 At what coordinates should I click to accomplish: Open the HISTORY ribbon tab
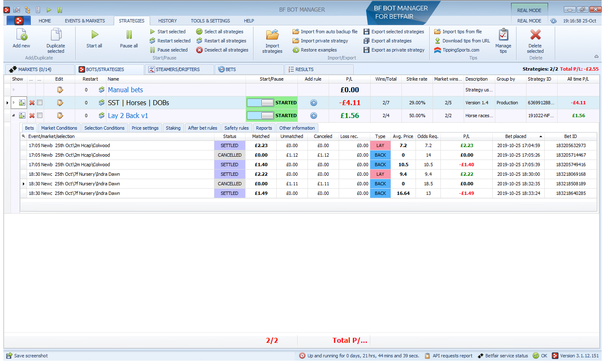(167, 21)
